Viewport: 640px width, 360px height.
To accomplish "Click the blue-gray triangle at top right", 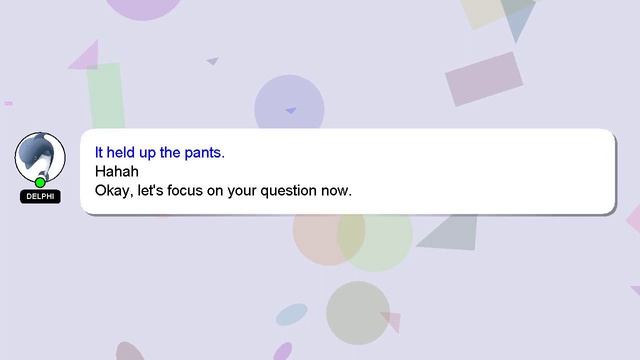I will pos(518,18).
